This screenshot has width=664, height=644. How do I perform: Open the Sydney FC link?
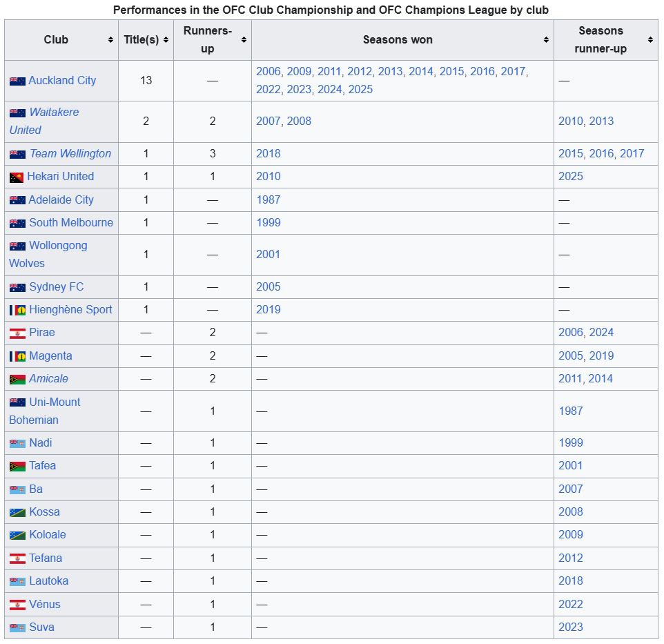[x=57, y=287]
